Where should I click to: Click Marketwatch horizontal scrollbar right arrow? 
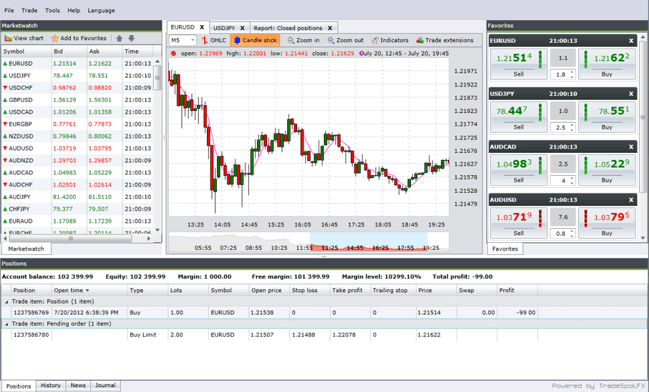pyautogui.click(x=149, y=238)
